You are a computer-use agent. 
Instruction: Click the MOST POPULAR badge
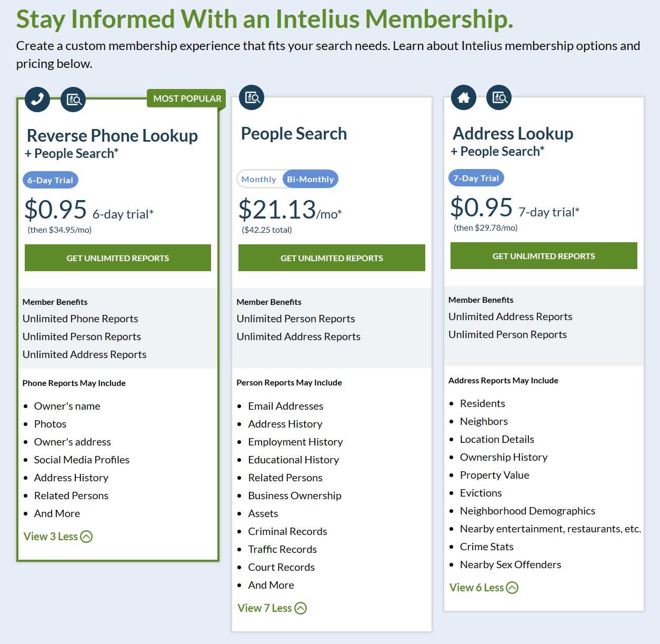pyautogui.click(x=187, y=98)
